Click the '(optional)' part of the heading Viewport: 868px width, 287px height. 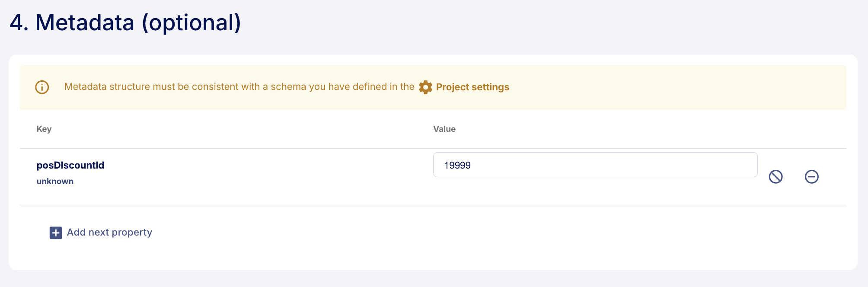(191, 22)
